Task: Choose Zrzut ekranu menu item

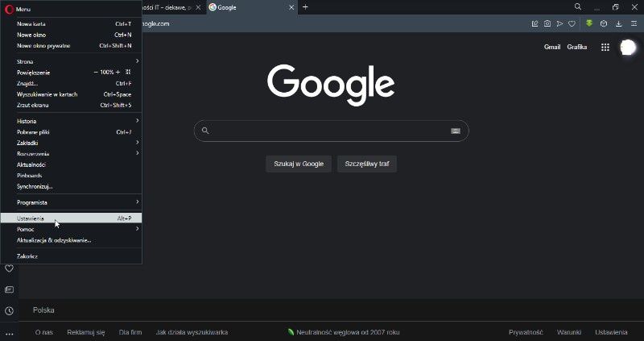Action: pyautogui.click(x=71, y=106)
